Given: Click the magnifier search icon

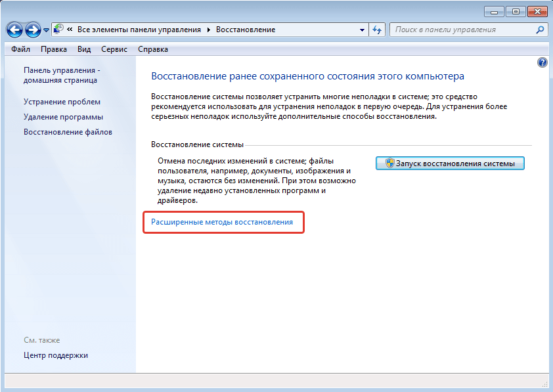Looking at the screenshot, I should click(540, 30).
